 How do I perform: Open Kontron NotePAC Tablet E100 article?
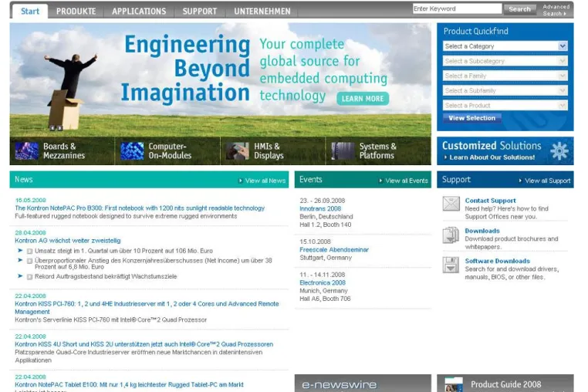[129, 385]
